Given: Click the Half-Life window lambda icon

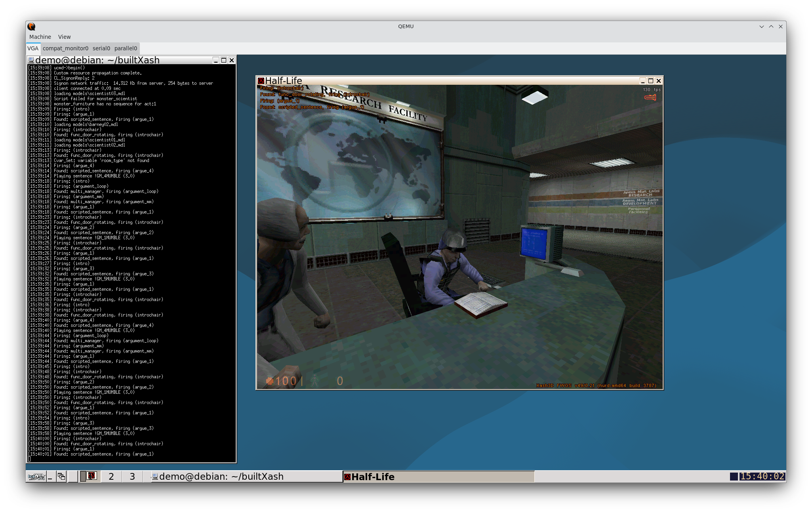Looking at the screenshot, I should coord(261,81).
